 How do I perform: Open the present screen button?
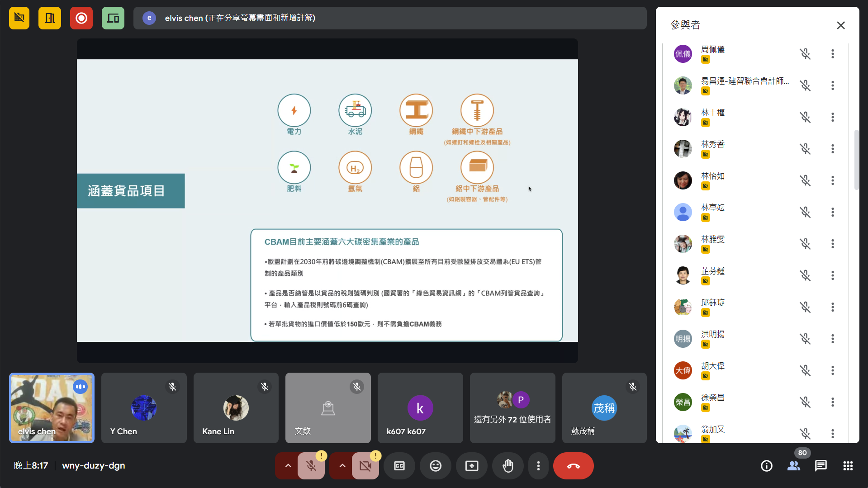(x=471, y=466)
